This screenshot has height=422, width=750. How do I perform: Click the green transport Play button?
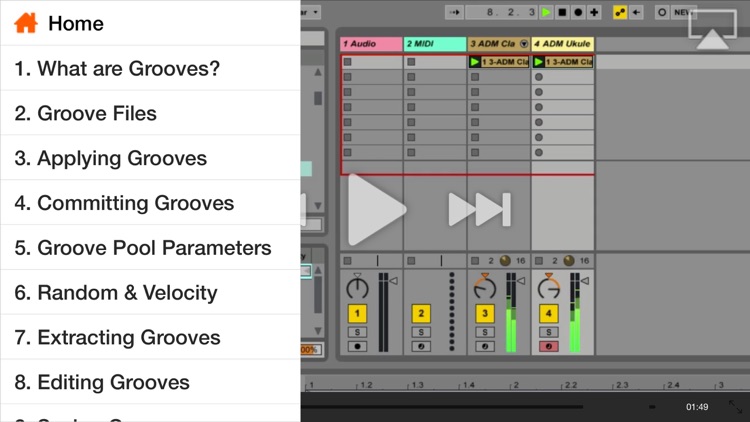(x=546, y=12)
